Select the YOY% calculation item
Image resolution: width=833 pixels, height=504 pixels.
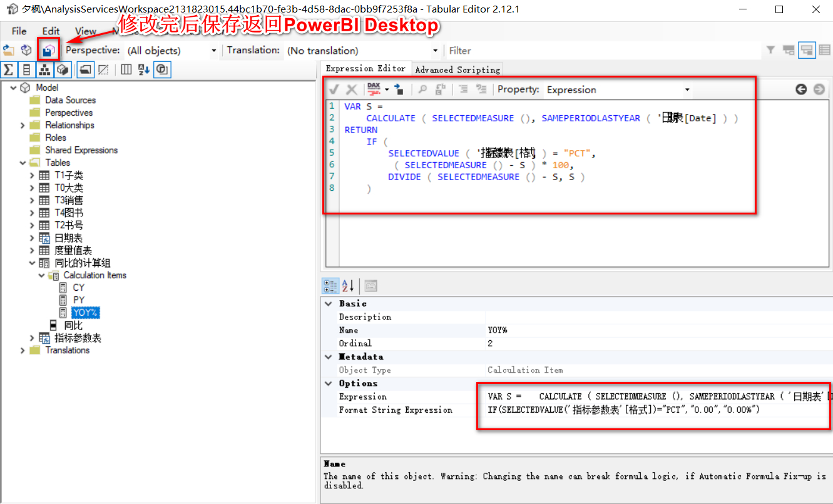[85, 312]
